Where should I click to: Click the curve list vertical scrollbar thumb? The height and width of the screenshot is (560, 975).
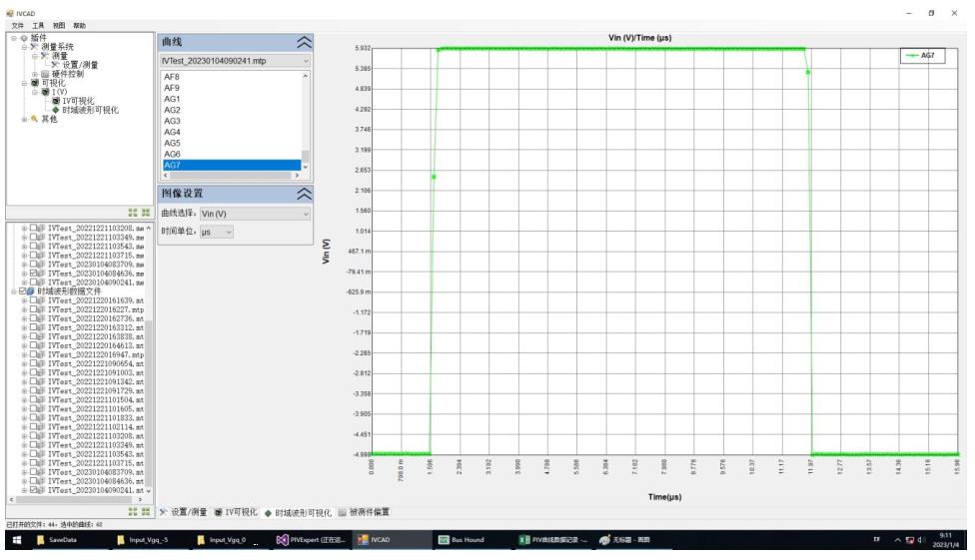306,157
